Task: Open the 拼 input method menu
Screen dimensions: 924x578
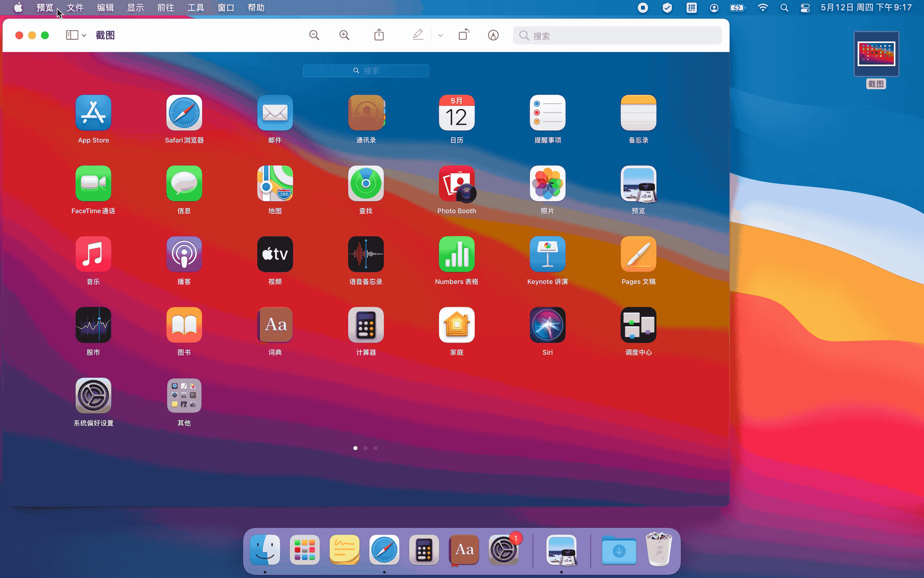Action: pos(691,8)
